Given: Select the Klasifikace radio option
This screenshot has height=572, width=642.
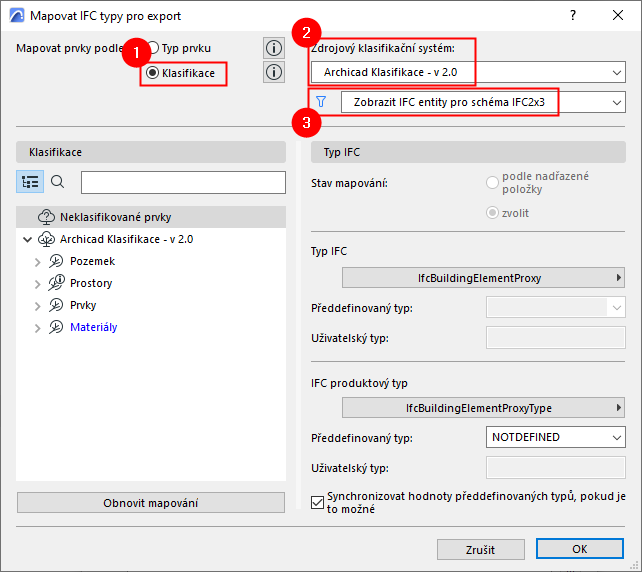Looking at the screenshot, I should point(152,73).
